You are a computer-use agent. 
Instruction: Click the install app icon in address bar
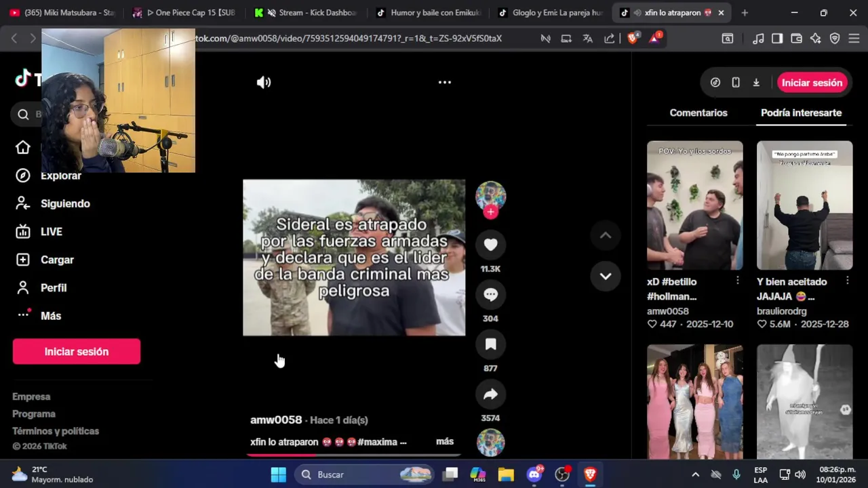pyautogui.click(x=566, y=39)
